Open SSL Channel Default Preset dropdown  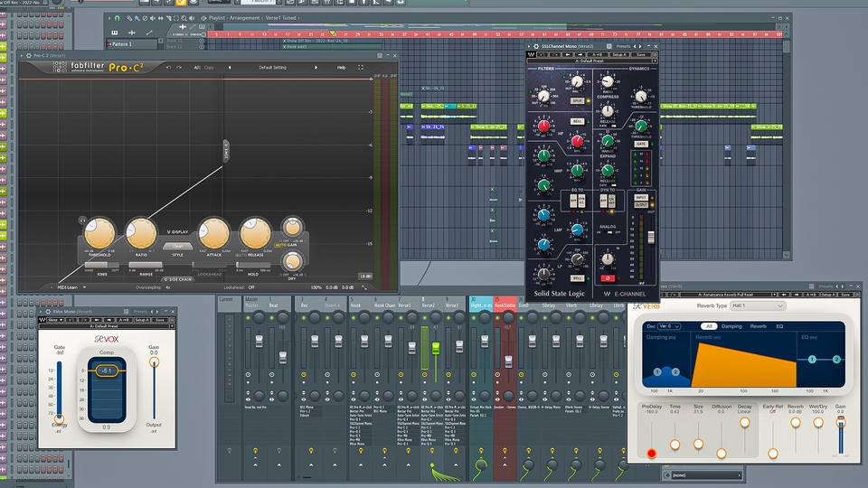tap(591, 61)
